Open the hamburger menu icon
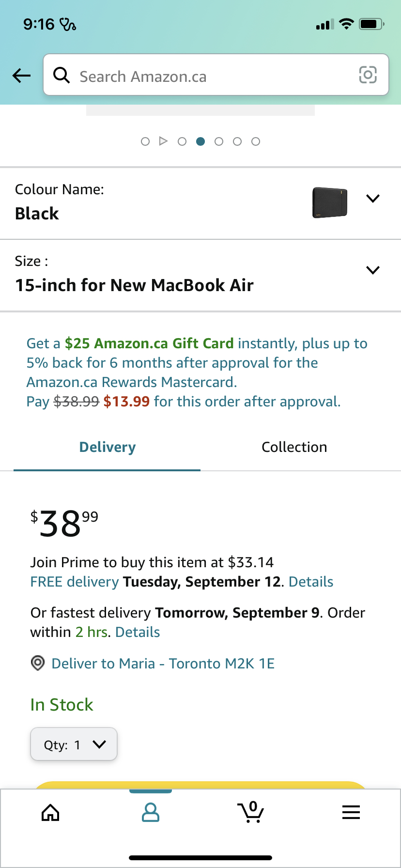 point(351,812)
